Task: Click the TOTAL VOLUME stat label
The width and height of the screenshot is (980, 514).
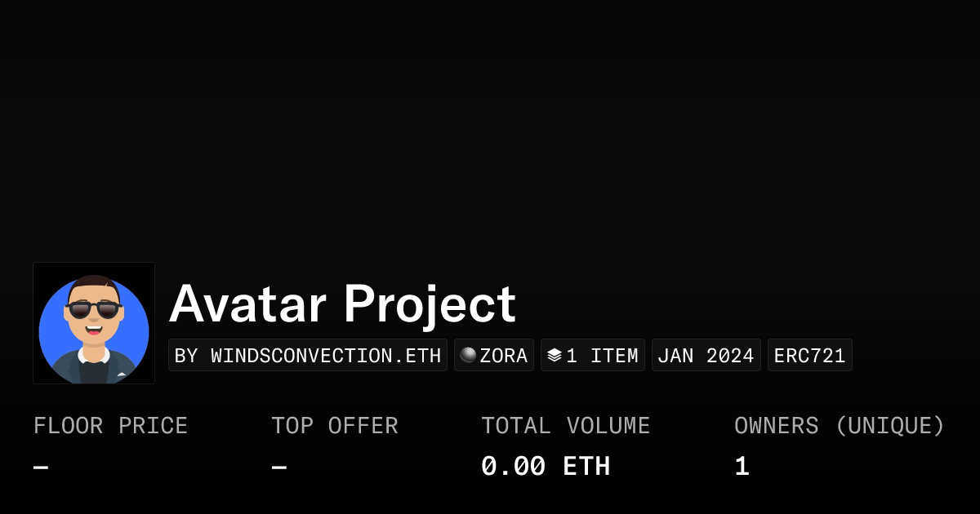Action: 565,426
